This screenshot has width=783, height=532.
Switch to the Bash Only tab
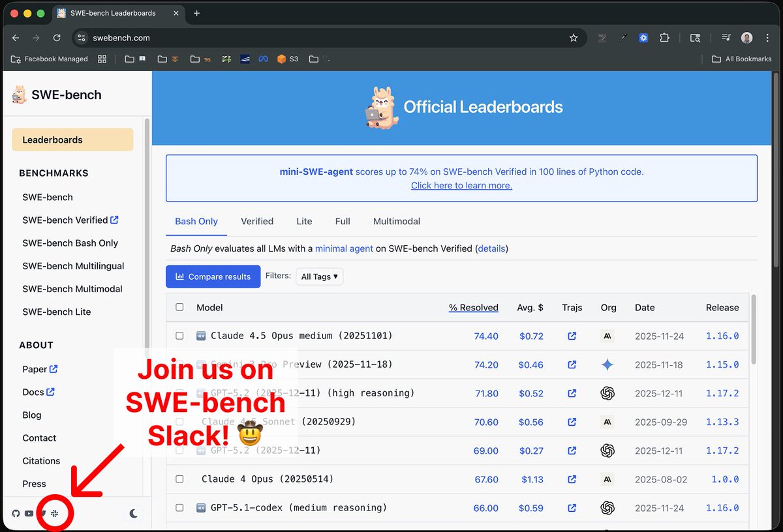click(196, 221)
